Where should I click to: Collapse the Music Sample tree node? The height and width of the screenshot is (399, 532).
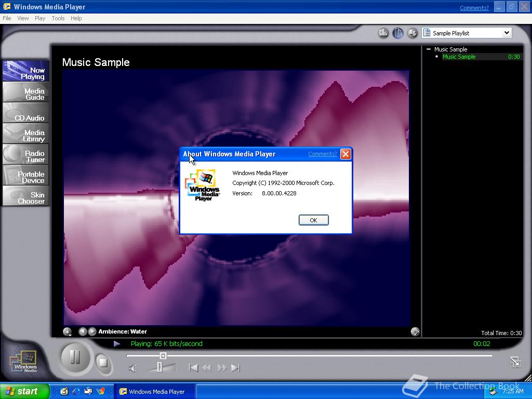[x=429, y=49]
